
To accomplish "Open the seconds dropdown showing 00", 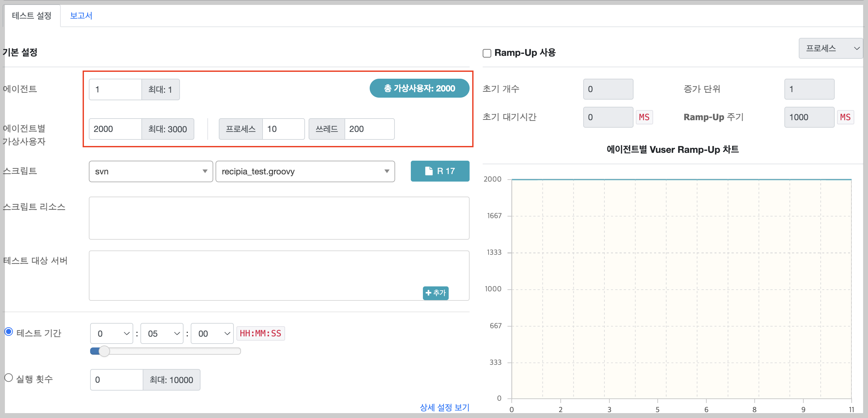I will [212, 333].
